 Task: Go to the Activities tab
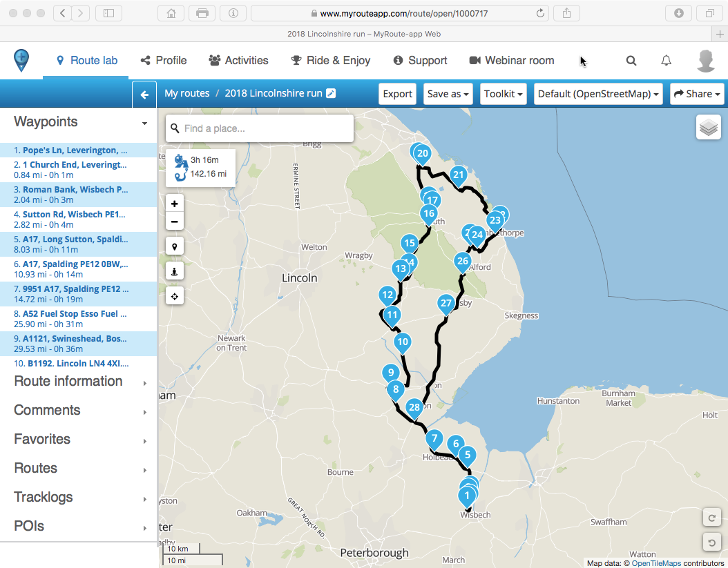[x=238, y=61]
